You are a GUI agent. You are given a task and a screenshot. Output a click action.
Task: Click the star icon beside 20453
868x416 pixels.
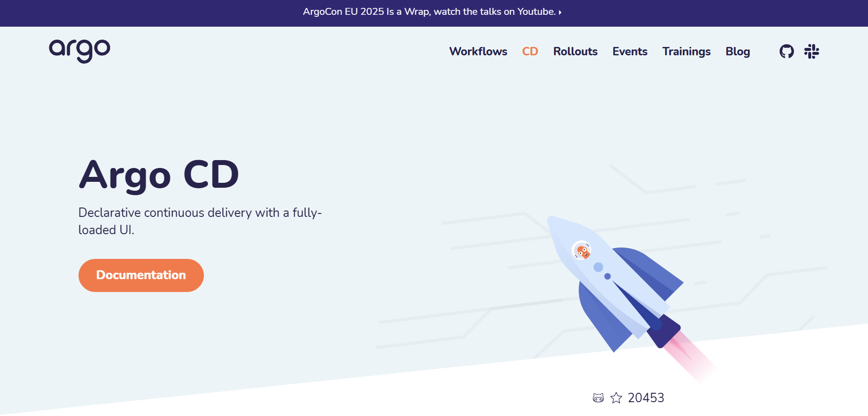pyautogui.click(x=616, y=398)
